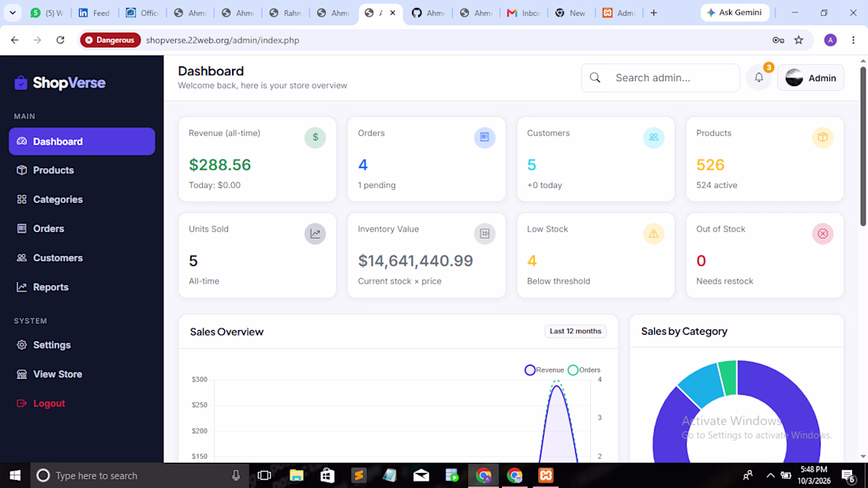The width and height of the screenshot is (868, 488).
Task: Switch to the Gmail Inbox tab
Action: click(523, 13)
